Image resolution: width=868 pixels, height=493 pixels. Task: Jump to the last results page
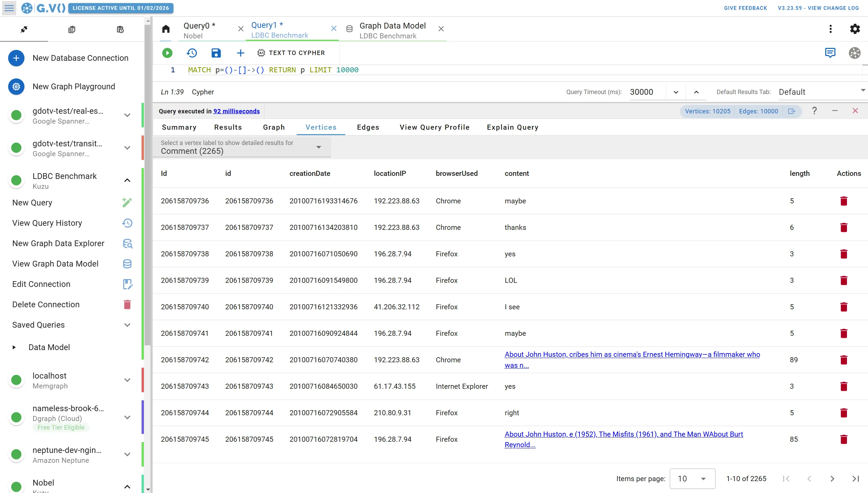[856, 479]
